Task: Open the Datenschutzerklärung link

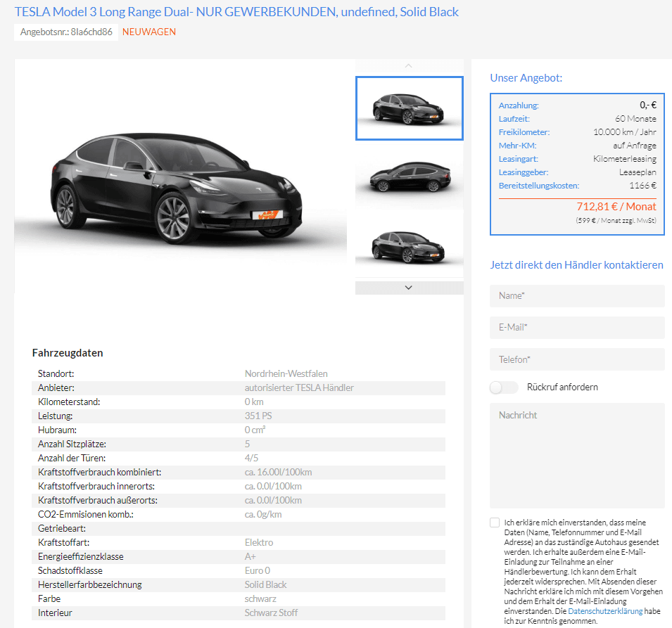Action: pyautogui.click(x=604, y=611)
